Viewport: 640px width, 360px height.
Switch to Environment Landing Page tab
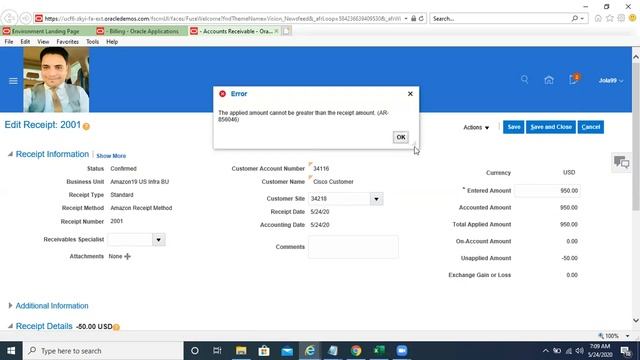click(45, 31)
